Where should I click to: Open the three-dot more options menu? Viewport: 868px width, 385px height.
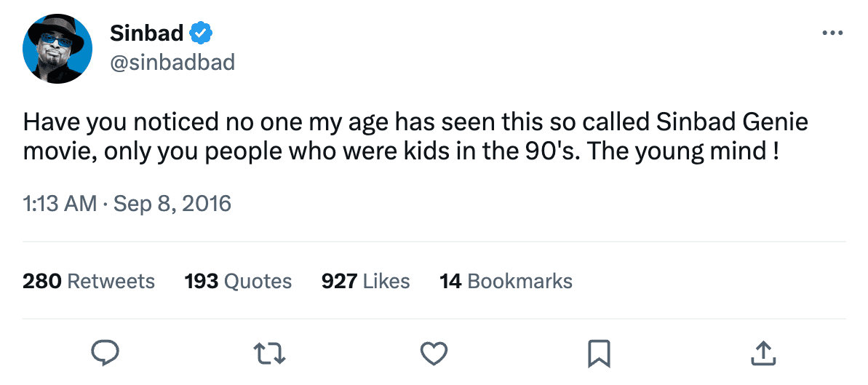[832, 33]
